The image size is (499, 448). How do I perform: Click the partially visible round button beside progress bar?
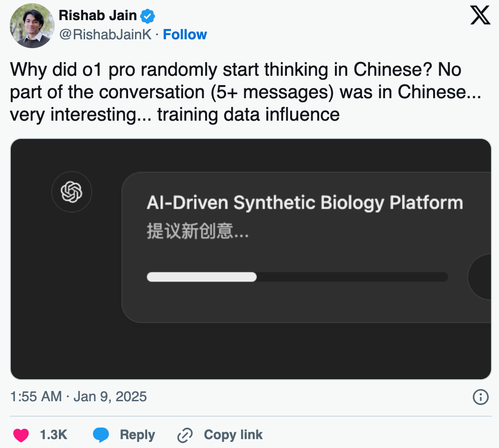480,277
